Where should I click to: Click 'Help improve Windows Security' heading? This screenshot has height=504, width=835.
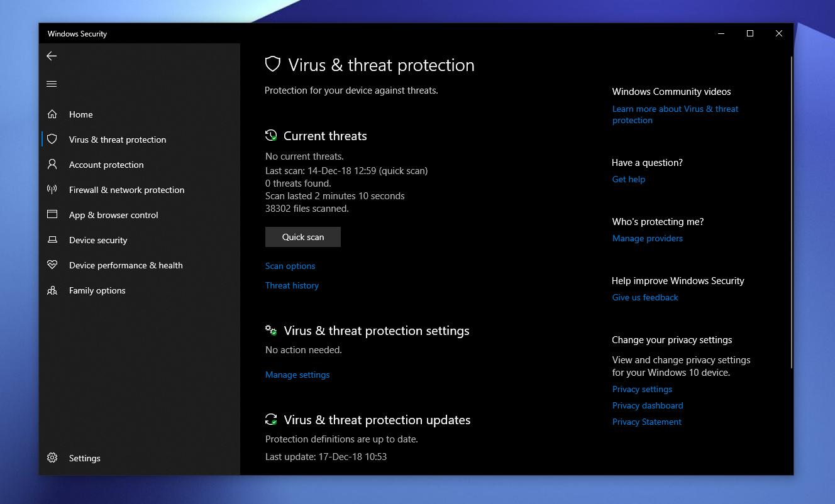click(x=678, y=281)
